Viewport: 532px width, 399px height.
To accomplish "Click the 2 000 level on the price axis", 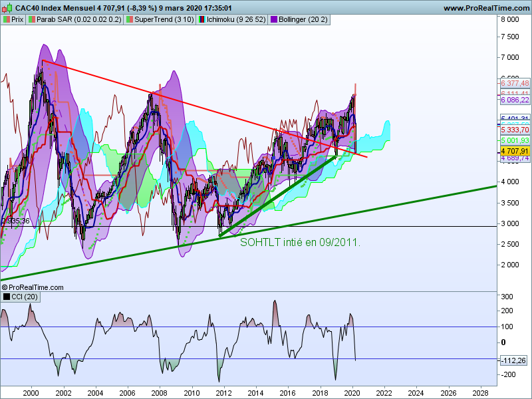I will pyautogui.click(x=510, y=265).
